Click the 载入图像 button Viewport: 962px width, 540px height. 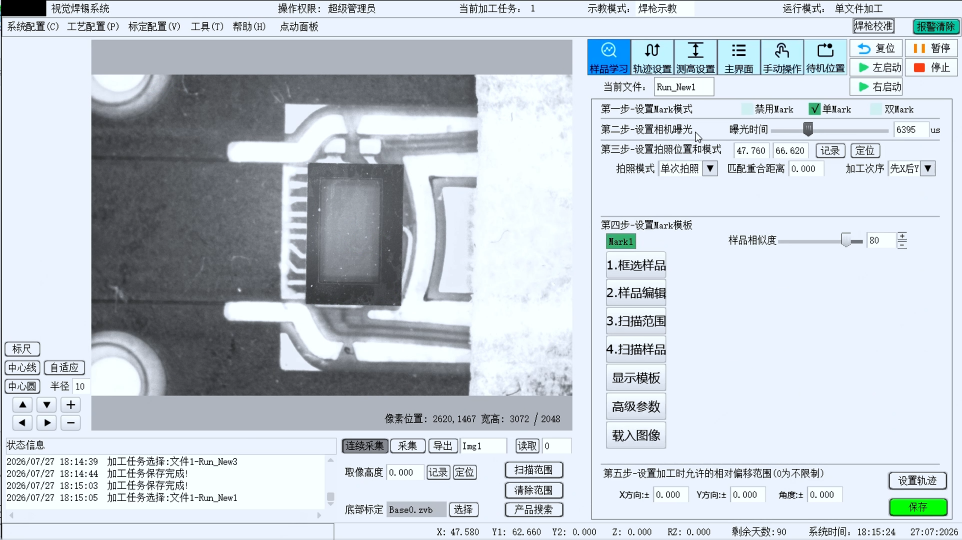636,436
